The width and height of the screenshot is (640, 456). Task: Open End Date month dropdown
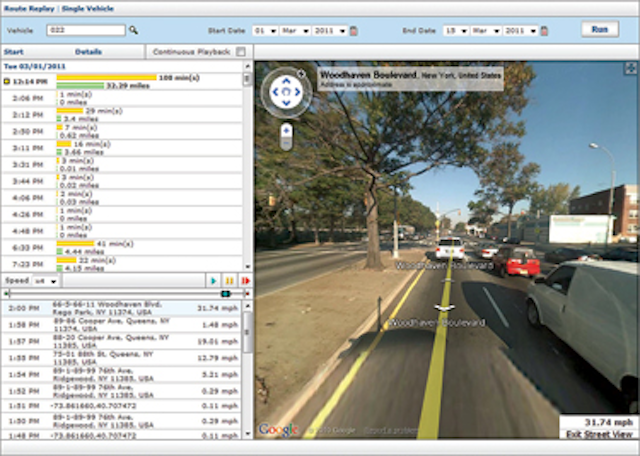click(x=486, y=31)
